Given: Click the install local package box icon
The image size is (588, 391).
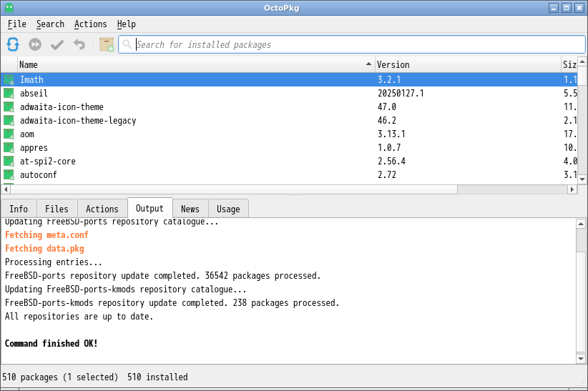Looking at the screenshot, I should point(107,44).
